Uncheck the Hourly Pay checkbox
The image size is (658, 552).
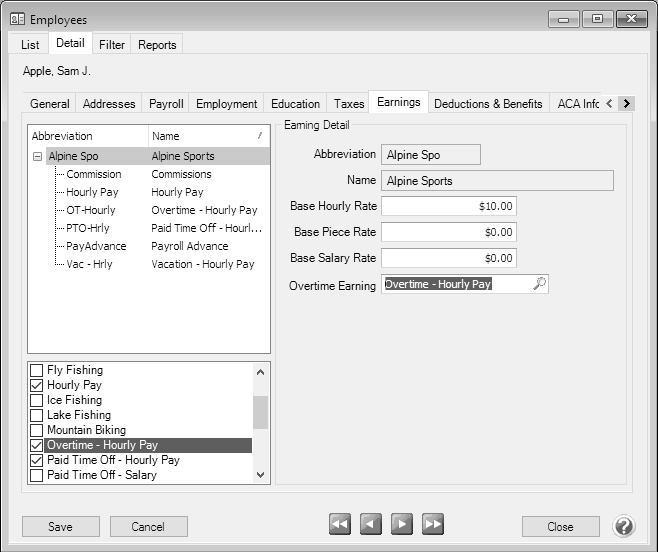37,385
